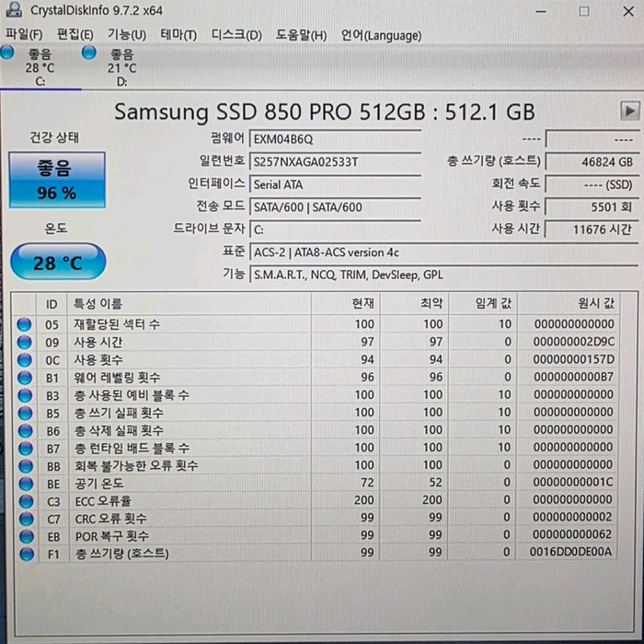This screenshot has width=644, height=644.
Task: Select the 재할당된 섹터 수 row
Action: (316, 325)
